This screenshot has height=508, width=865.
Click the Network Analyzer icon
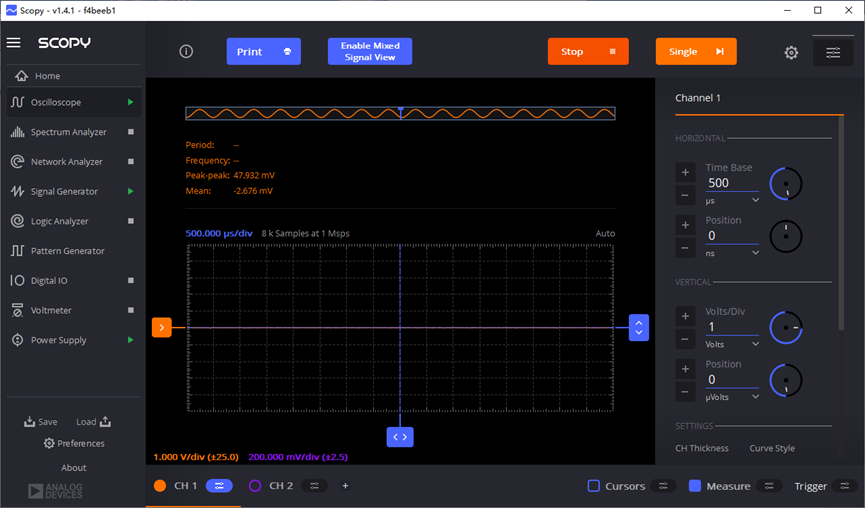[x=17, y=162]
